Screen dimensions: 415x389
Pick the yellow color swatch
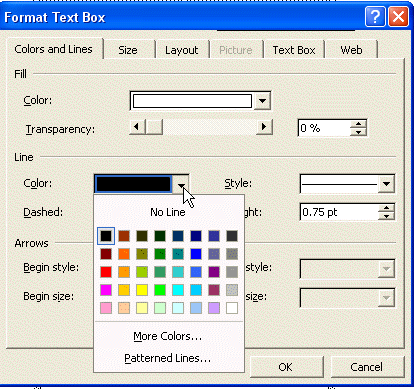click(142, 290)
